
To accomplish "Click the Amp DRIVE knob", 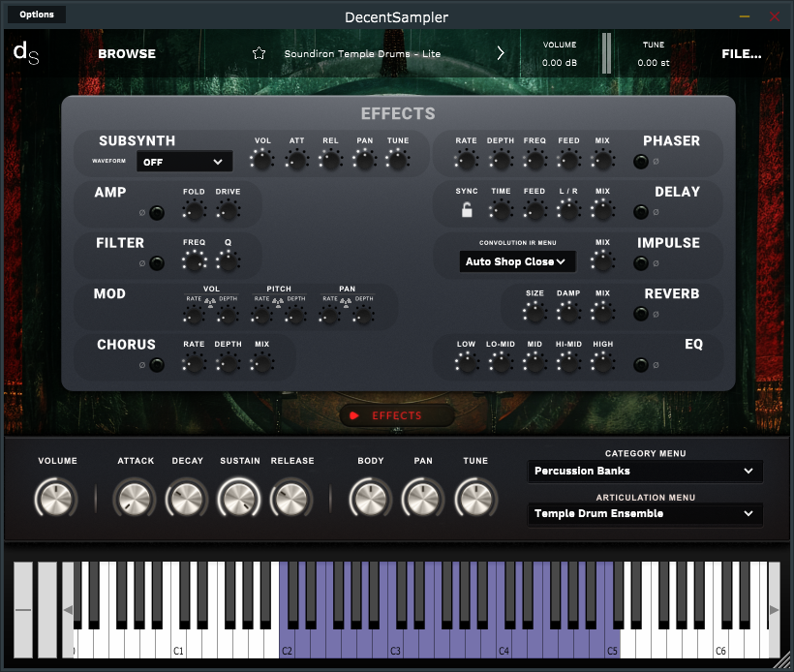I will (228, 211).
